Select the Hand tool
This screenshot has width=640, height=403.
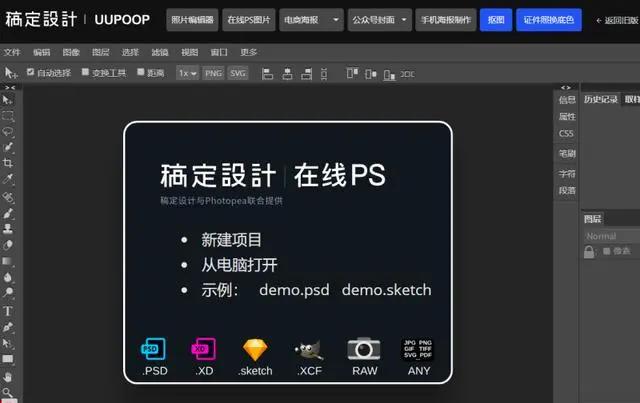8,376
